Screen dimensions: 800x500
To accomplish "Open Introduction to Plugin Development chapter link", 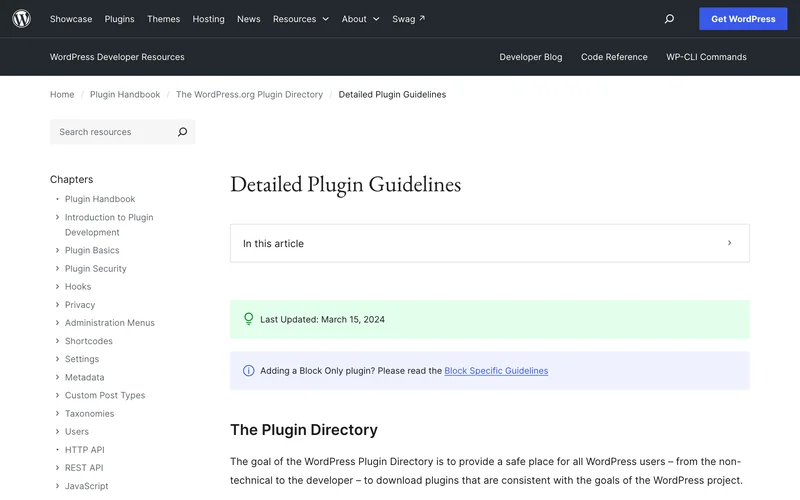I will 109,224.
